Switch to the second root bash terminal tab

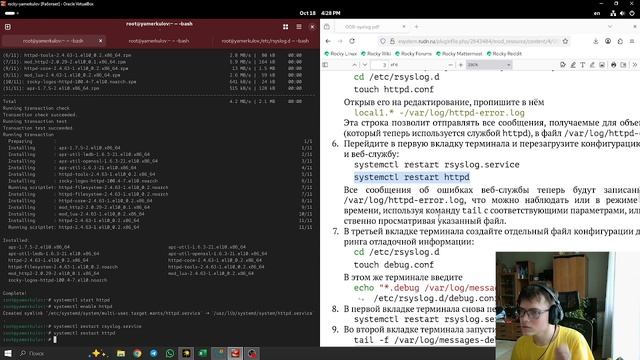(x=159, y=41)
